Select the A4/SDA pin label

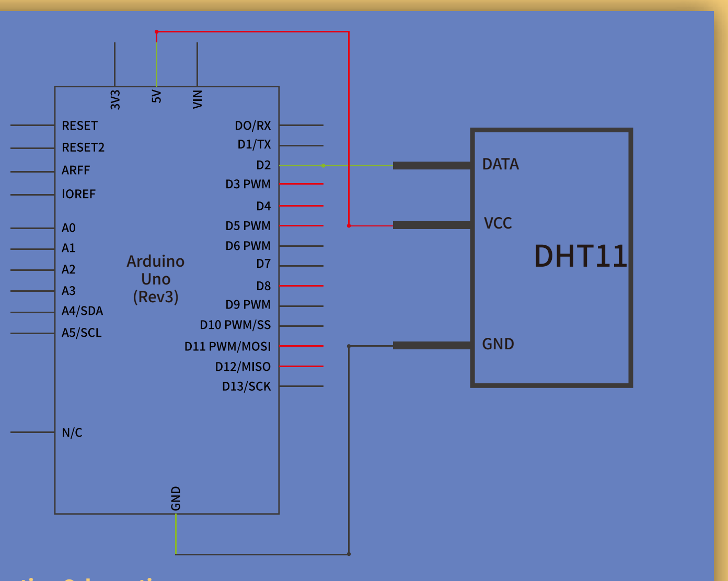click(x=83, y=311)
